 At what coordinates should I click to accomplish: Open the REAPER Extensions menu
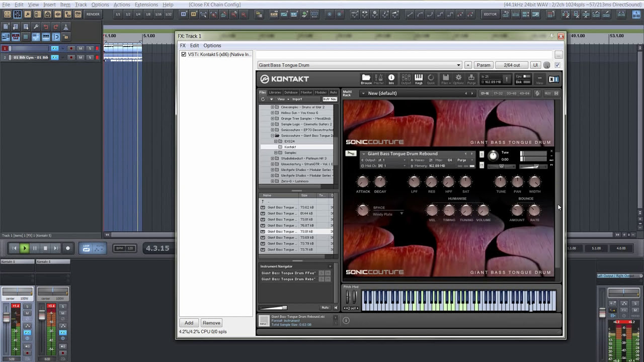tap(146, 5)
